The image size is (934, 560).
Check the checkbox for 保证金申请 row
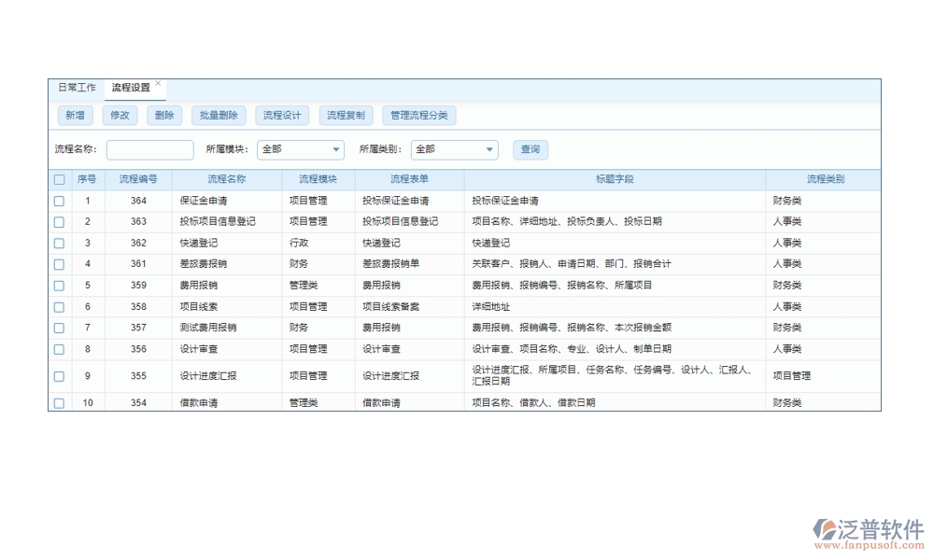59,200
